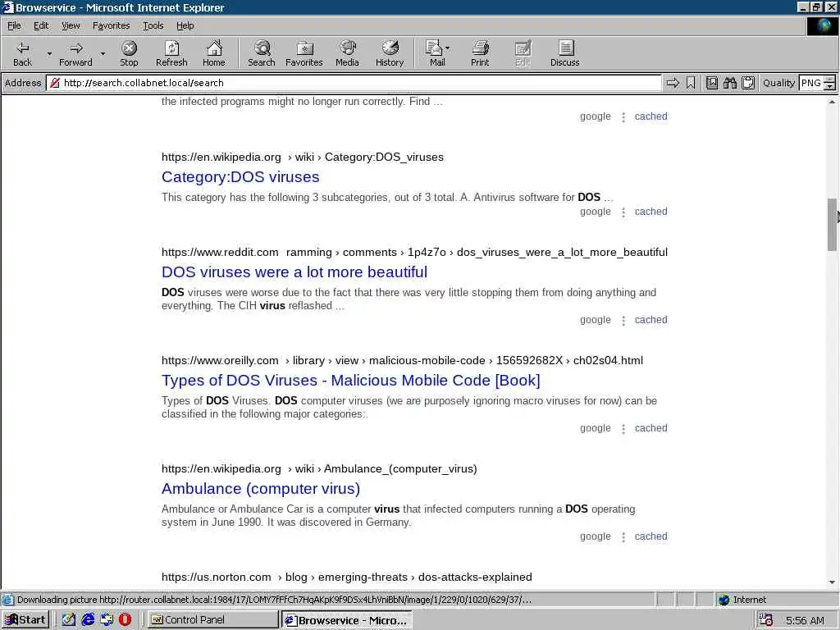Open the Forward button history dropdown arrow
This screenshot has height=630, width=840.
103,53
